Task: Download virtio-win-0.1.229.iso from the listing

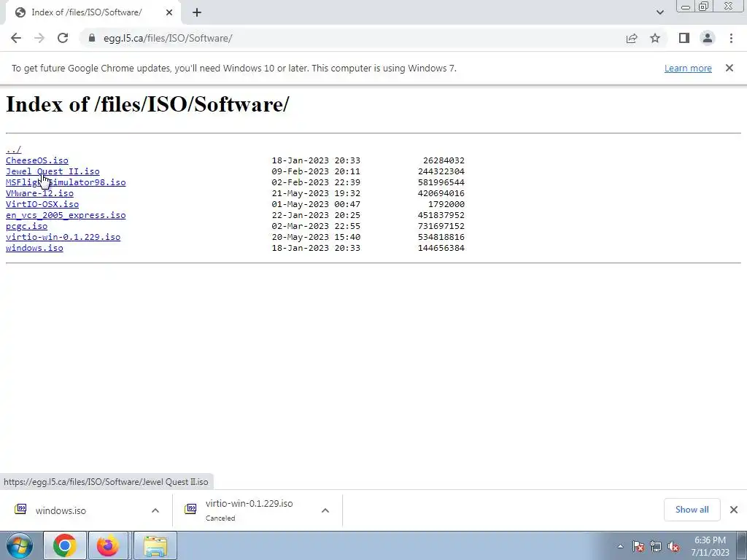Action: [63, 237]
